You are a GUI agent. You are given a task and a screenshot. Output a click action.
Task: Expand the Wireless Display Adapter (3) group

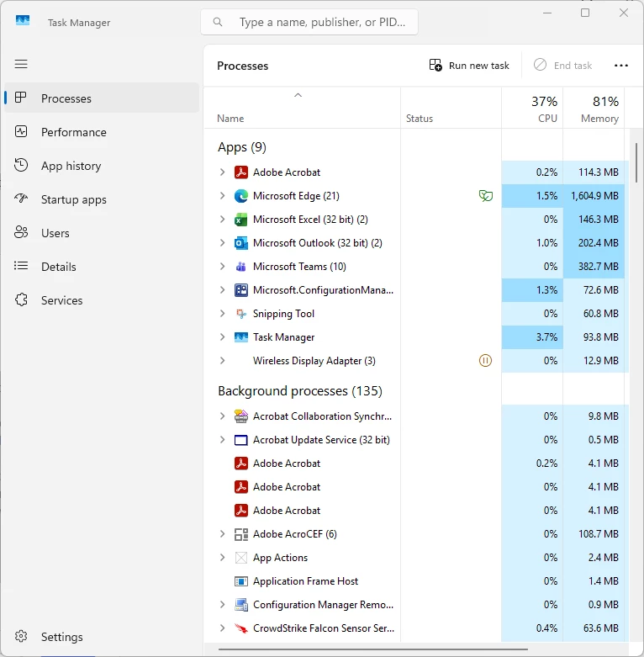pos(222,360)
